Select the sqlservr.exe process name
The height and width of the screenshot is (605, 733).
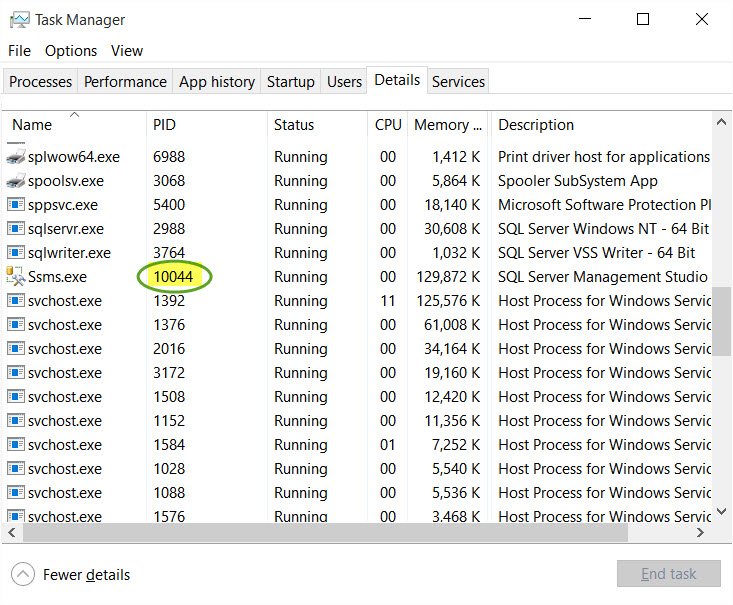tap(65, 229)
